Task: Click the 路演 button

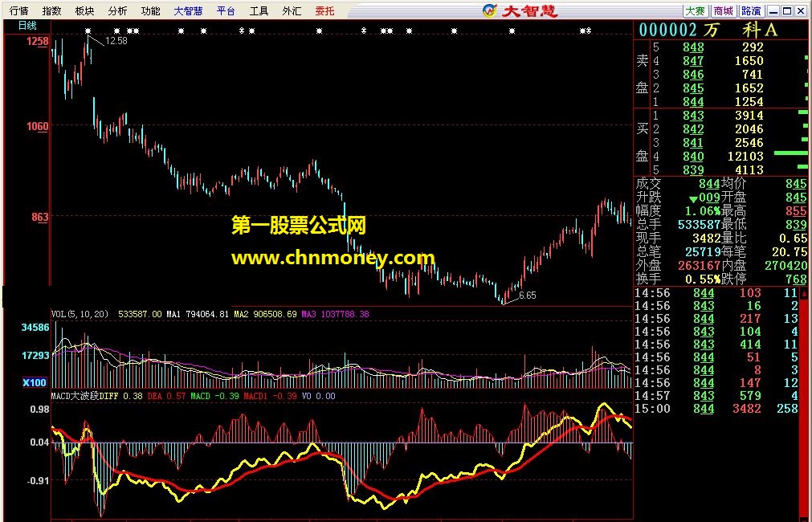Action: coord(751,10)
